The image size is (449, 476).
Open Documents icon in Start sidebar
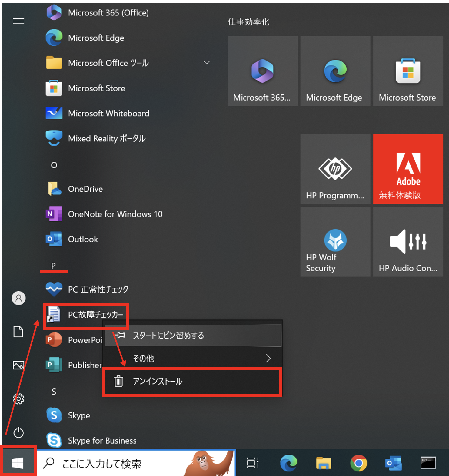pos(18,332)
